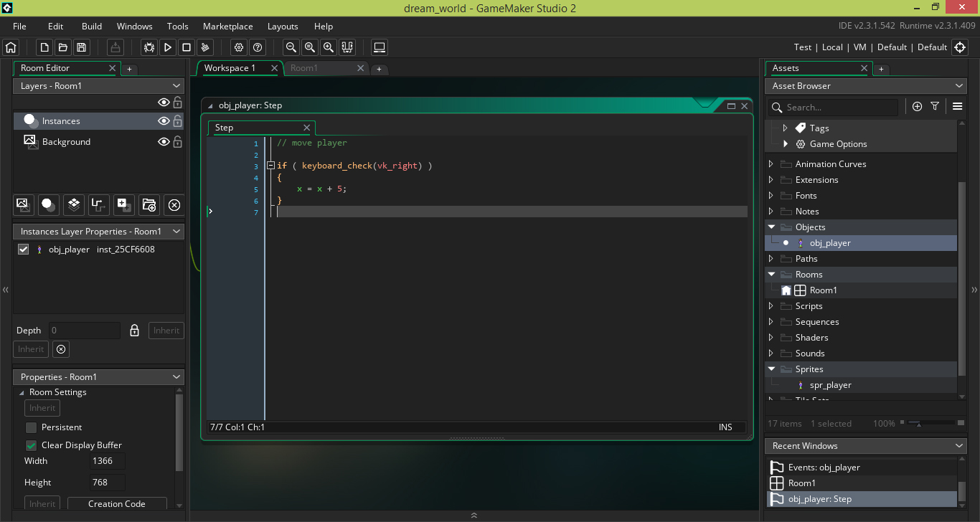The image size is (980, 522).
Task: Collapse the Objects folder
Action: pyautogui.click(x=771, y=227)
